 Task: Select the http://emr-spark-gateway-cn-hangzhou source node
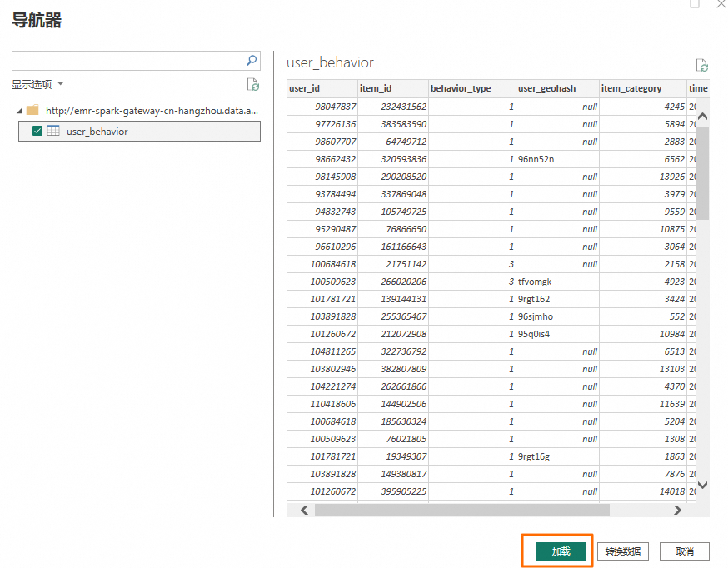(x=152, y=111)
